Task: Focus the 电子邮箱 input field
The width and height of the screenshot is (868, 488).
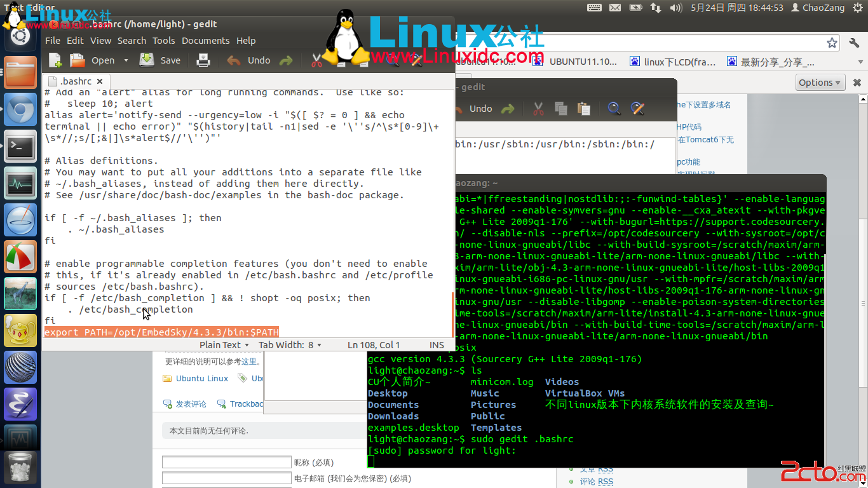Action: 226,478
